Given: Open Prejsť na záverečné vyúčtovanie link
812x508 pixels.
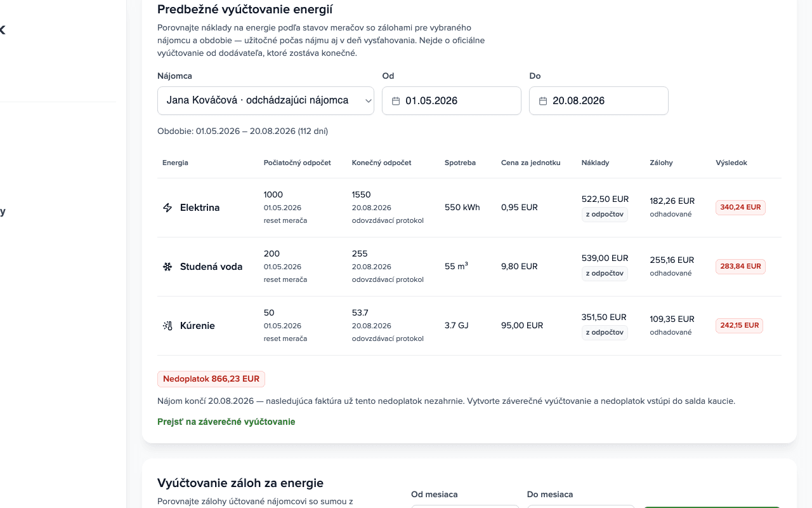Looking at the screenshot, I should click(x=226, y=422).
